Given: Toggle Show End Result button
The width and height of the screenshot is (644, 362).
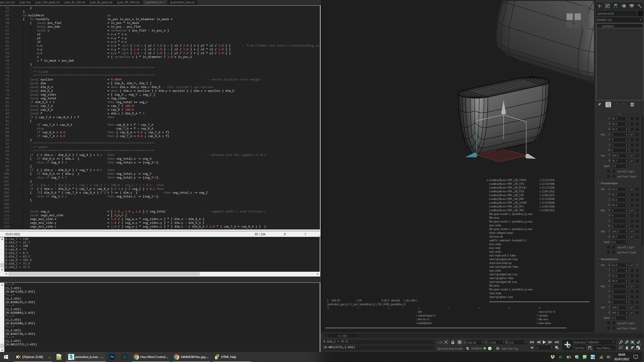Looking at the screenshot, I should coord(608,105).
